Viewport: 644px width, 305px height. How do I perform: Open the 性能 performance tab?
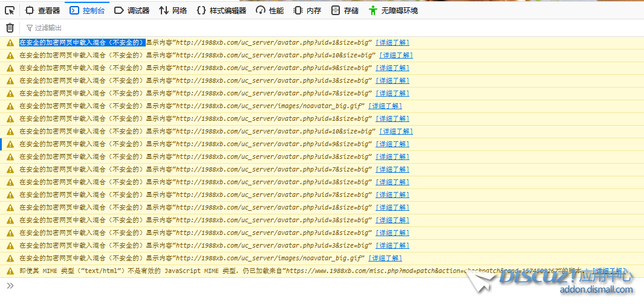[270, 10]
